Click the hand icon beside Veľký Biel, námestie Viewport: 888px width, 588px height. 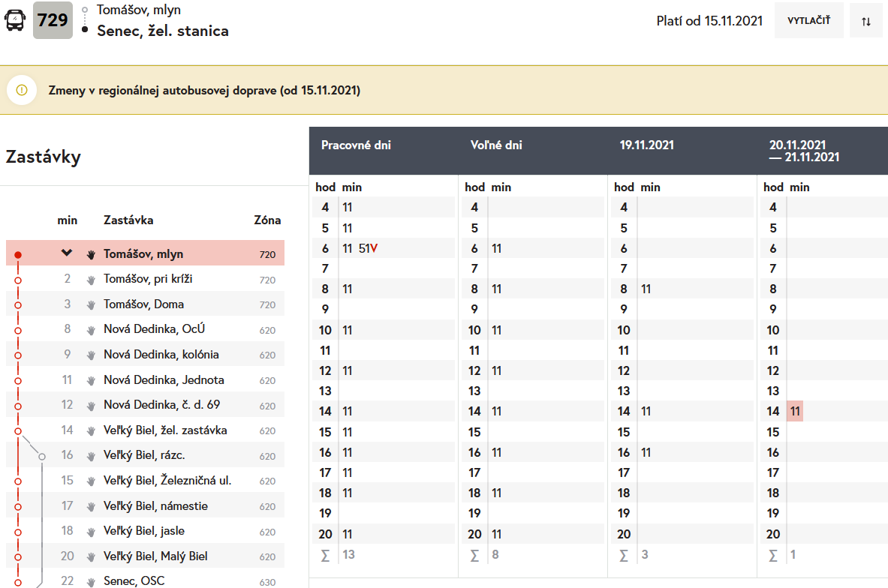point(92,507)
